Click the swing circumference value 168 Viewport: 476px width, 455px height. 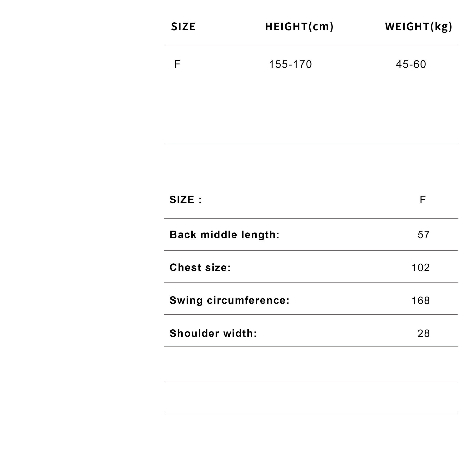coord(421,301)
